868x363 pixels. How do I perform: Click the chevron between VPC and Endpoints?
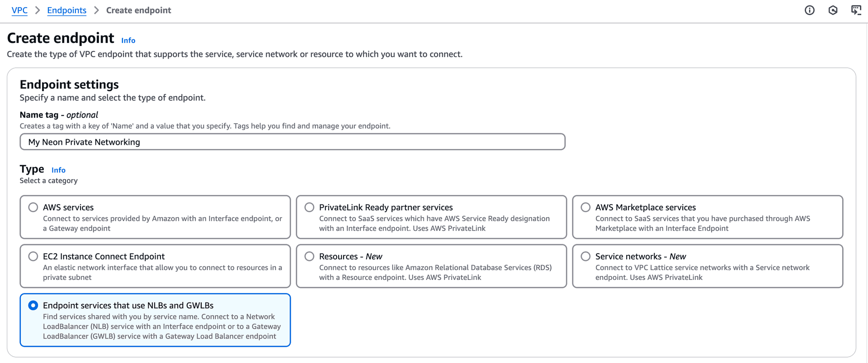click(x=38, y=10)
